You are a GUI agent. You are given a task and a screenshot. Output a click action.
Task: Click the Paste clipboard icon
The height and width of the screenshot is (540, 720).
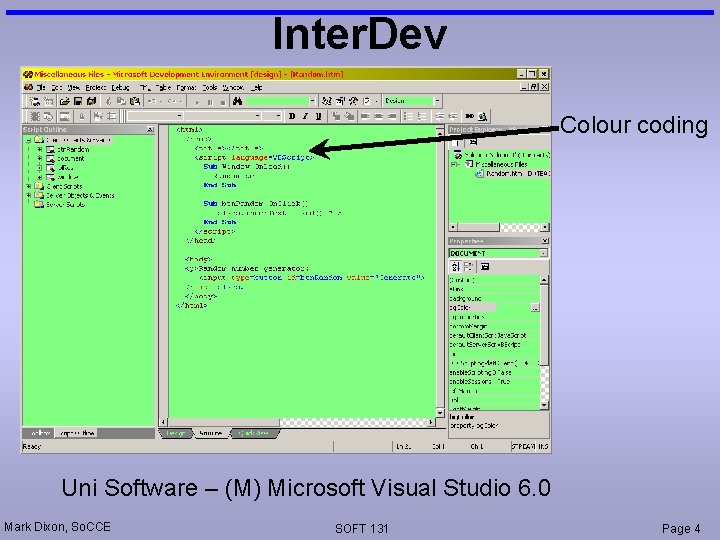click(135, 101)
